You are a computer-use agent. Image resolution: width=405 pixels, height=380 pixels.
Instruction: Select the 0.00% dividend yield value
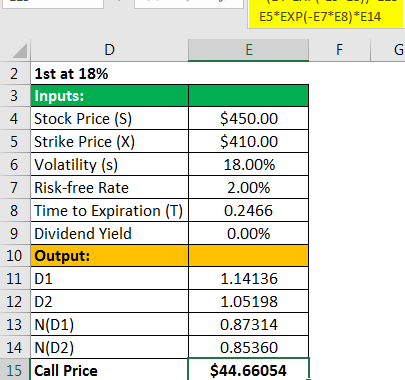point(249,233)
